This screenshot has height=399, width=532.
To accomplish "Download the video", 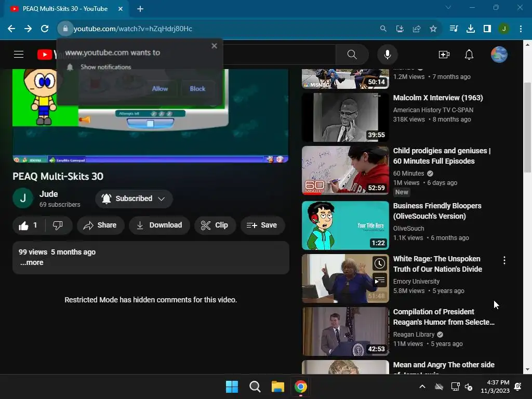I will (x=159, y=225).
